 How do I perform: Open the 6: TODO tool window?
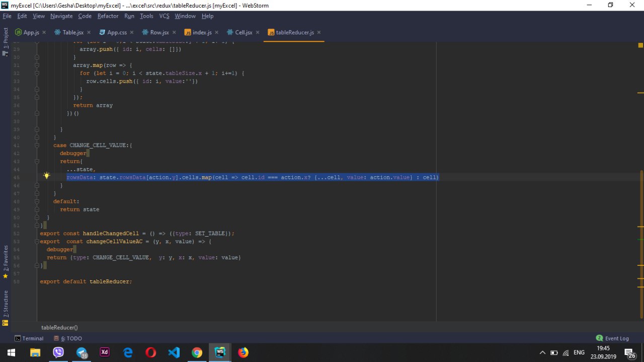click(x=68, y=338)
